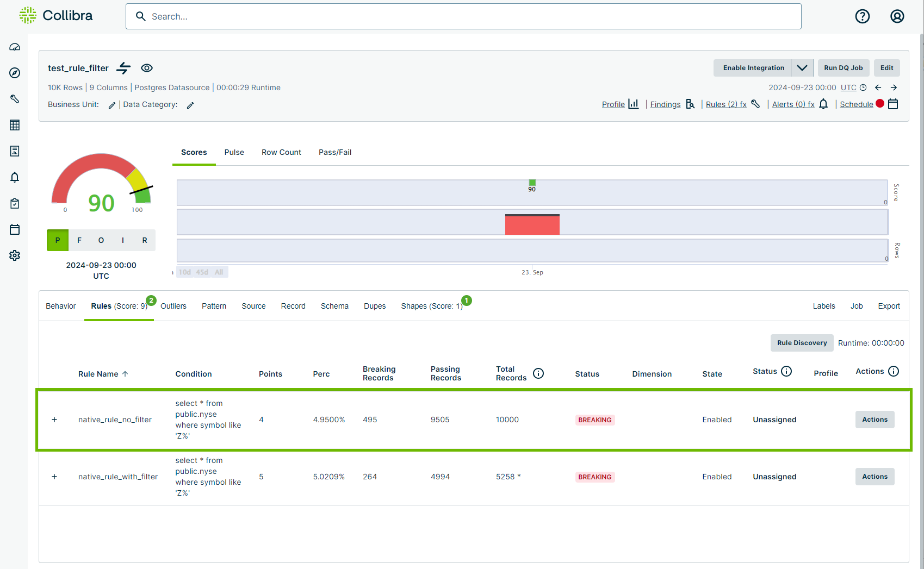Focus the Search input field
Viewport: 924px width, 569px height.
coord(463,16)
